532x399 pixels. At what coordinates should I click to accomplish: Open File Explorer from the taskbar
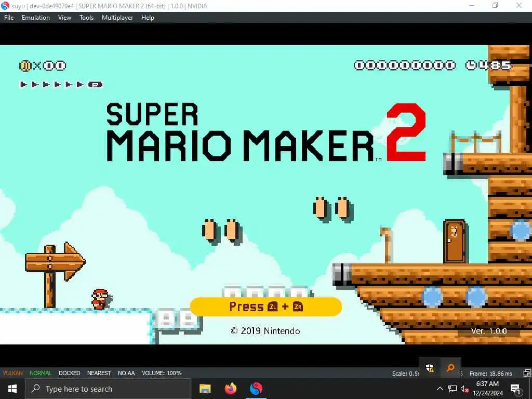pos(205,389)
